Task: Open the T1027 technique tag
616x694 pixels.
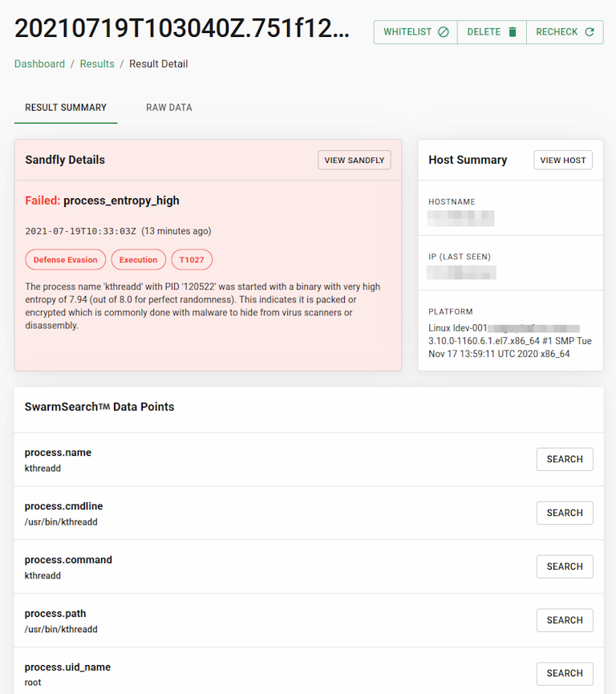Action: [190, 259]
